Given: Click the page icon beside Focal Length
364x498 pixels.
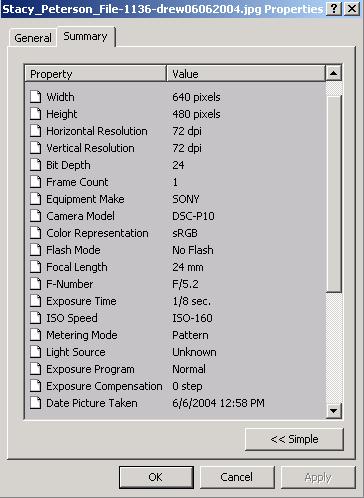Looking at the screenshot, I should [x=36, y=267].
